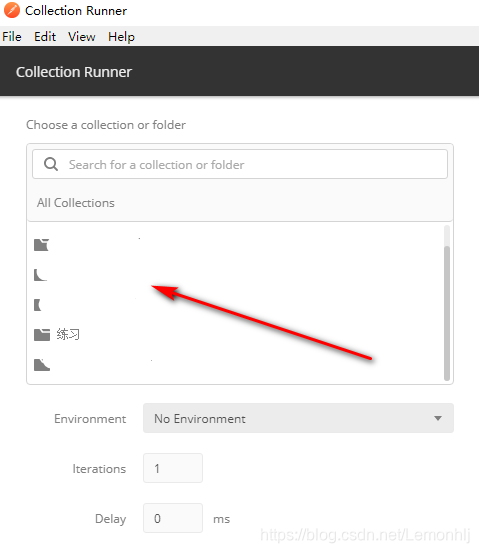Image resolution: width=479 pixels, height=553 pixels.
Task: Click the Iterations label
Action: tap(99, 469)
